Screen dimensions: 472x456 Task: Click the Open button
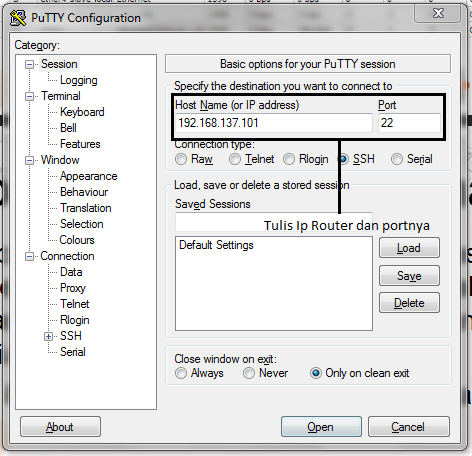tap(321, 427)
